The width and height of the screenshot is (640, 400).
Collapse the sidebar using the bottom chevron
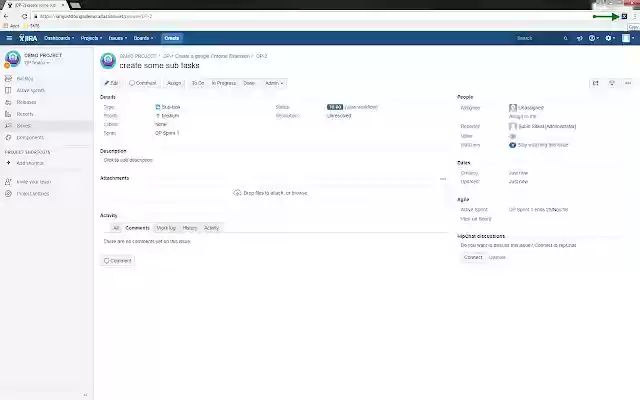click(x=85, y=394)
